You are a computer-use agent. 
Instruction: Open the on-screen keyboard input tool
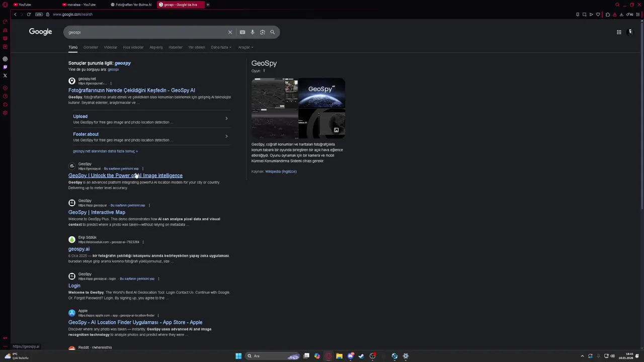[x=243, y=32]
